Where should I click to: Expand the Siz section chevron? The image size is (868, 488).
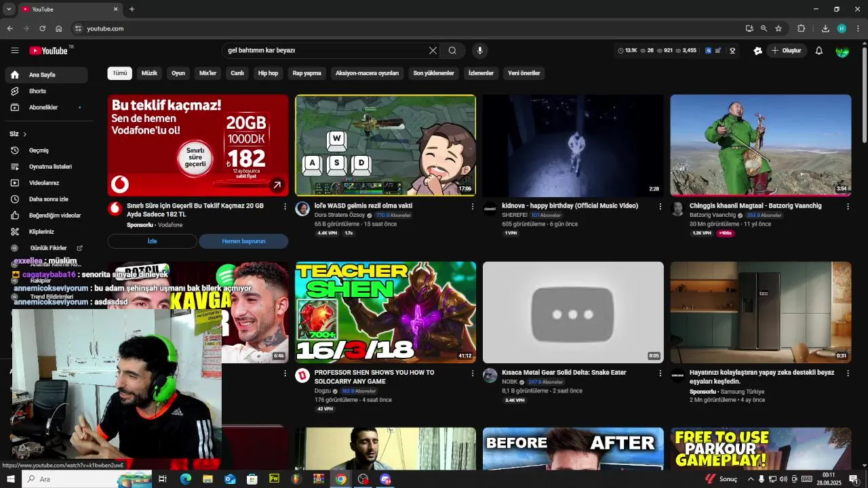coord(25,134)
